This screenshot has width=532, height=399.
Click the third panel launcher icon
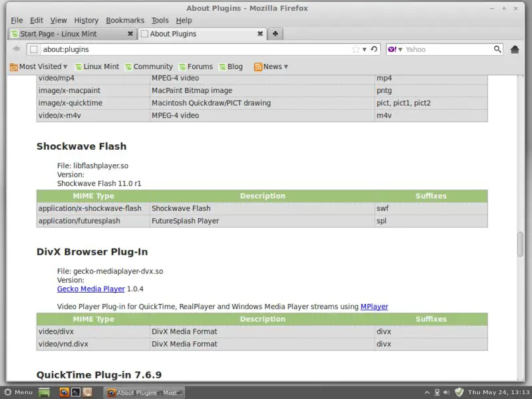(x=87, y=392)
